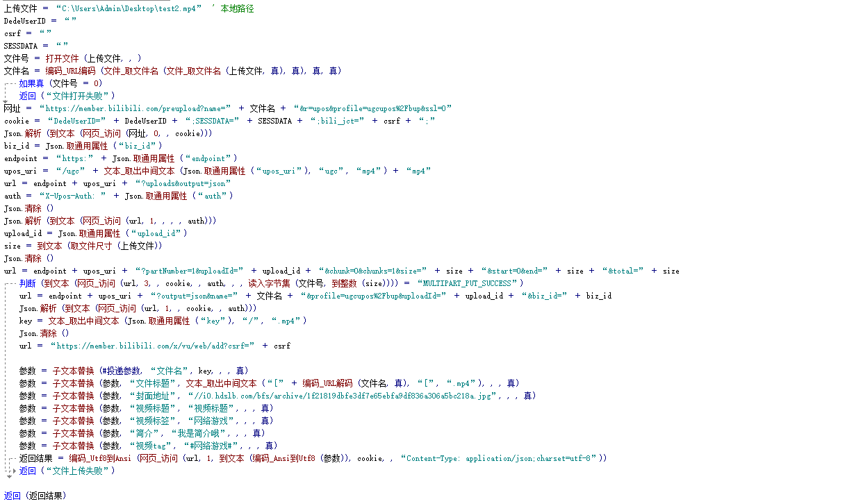Click the green 本地路径 comment
This screenshot has height=504, width=863.
click(237, 8)
